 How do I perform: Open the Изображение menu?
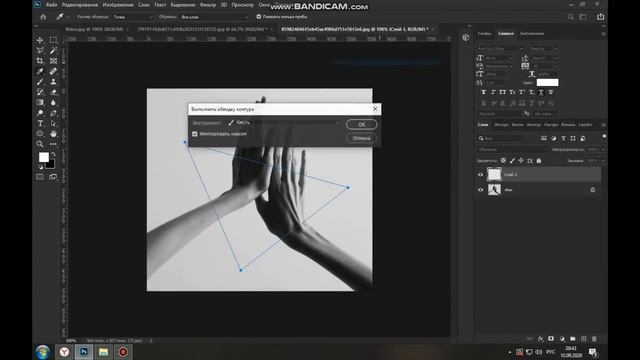point(118,5)
